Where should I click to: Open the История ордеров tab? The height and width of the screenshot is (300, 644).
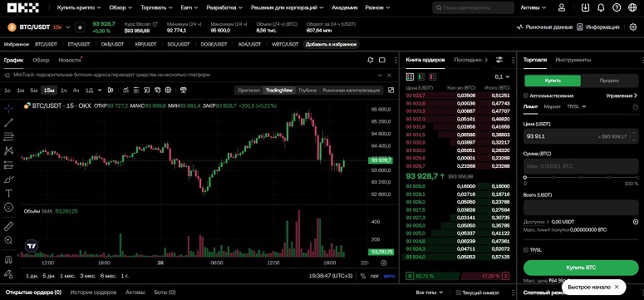(x=93, y=293)
